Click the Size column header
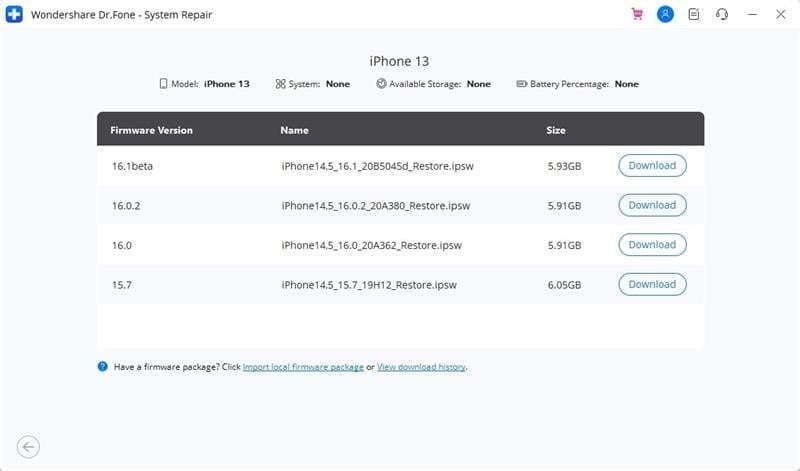 pos(556,130)
